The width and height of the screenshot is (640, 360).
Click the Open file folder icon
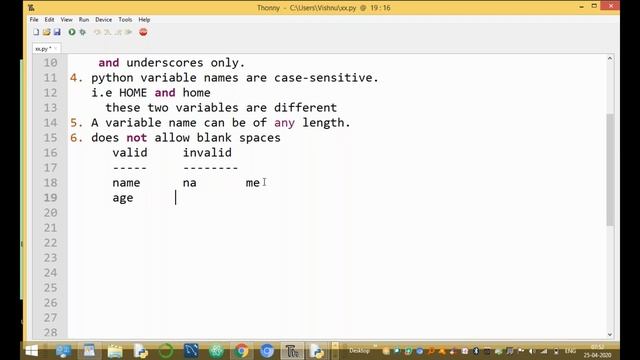pyautogui.click(x=47, y=32)
